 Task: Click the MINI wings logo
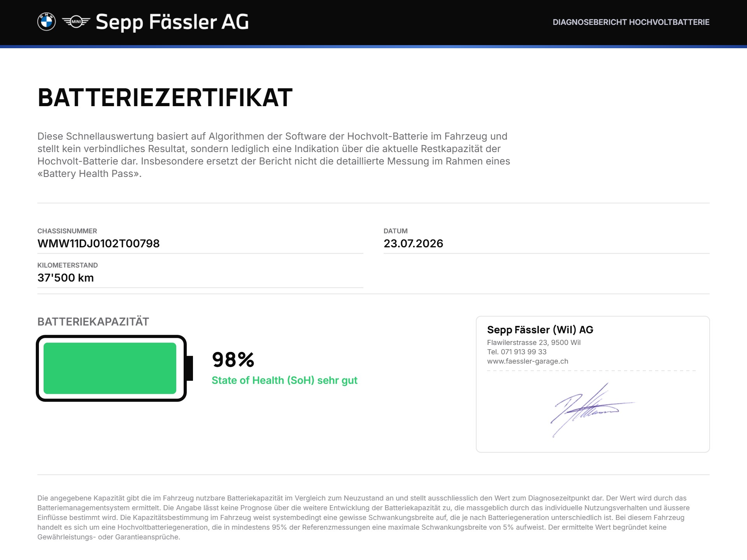pos(76,22)
